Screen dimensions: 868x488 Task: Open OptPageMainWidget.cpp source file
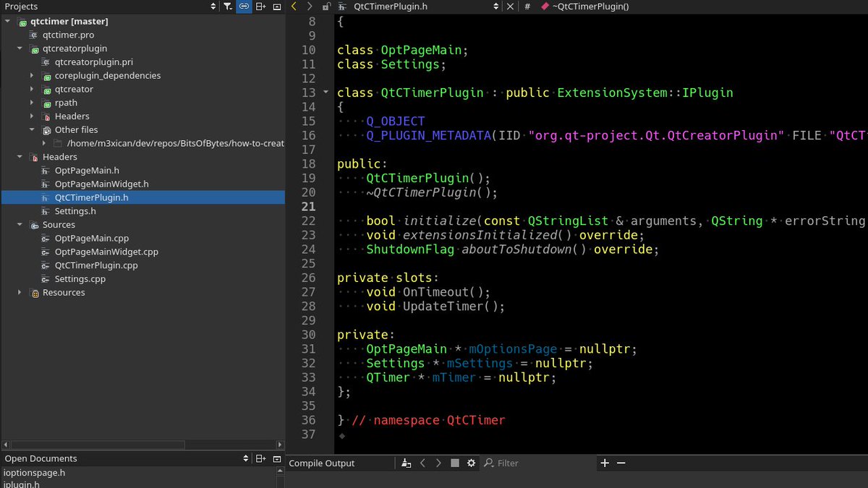click(x=106, y=252)
